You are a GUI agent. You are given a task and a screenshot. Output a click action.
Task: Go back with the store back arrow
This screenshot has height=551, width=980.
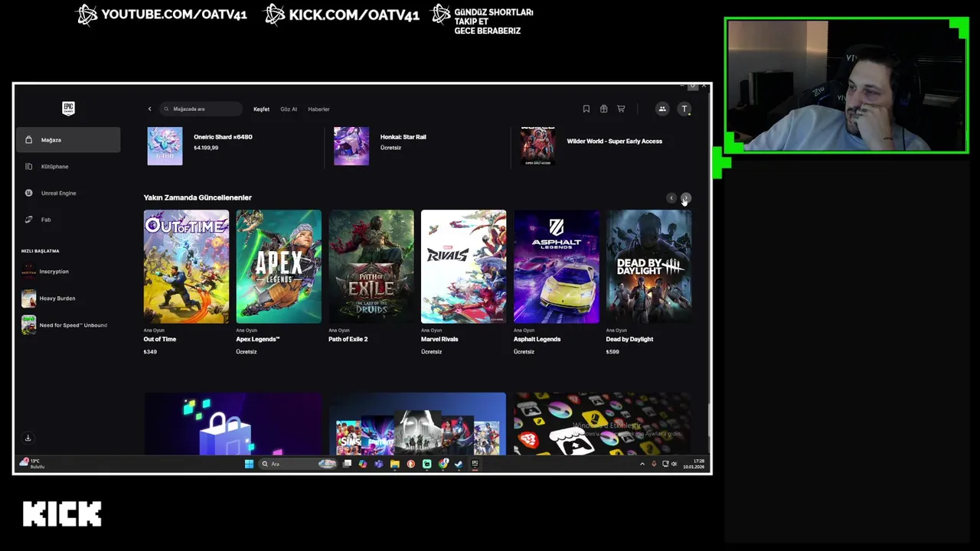click(x=149, y=109)
